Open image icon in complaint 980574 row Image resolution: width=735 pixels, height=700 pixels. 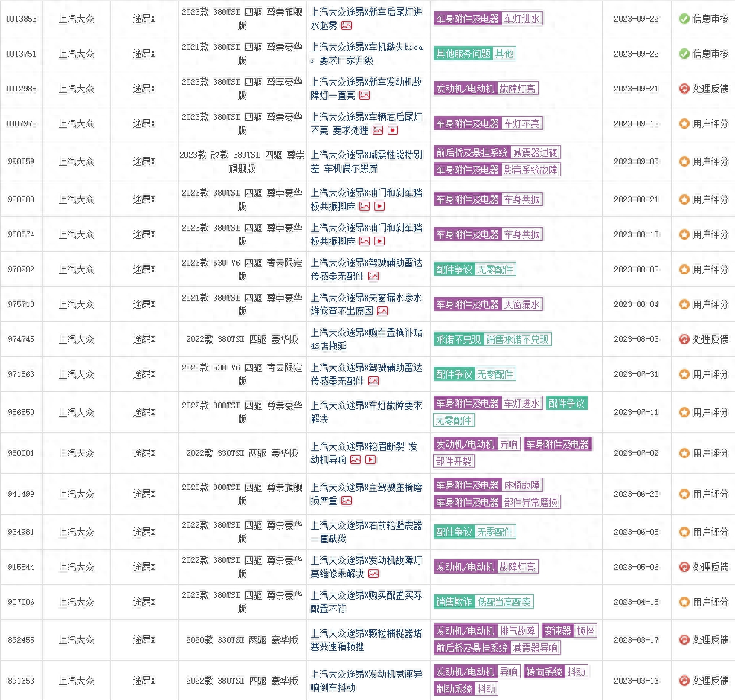(365, 241)
